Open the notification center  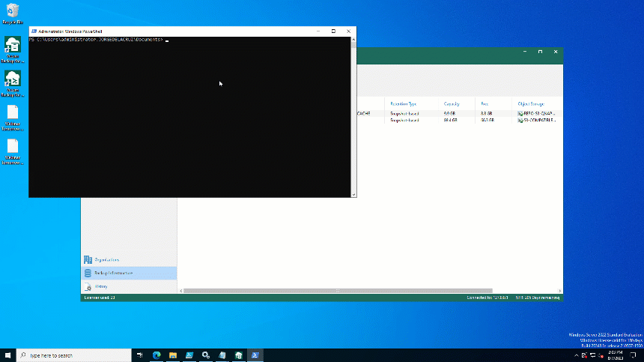click(x=633, y=355)
